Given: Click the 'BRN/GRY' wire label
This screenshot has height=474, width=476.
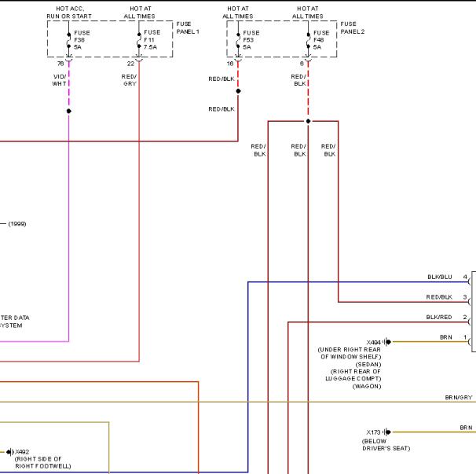Looking at the screenshot, I should [459, 398].
